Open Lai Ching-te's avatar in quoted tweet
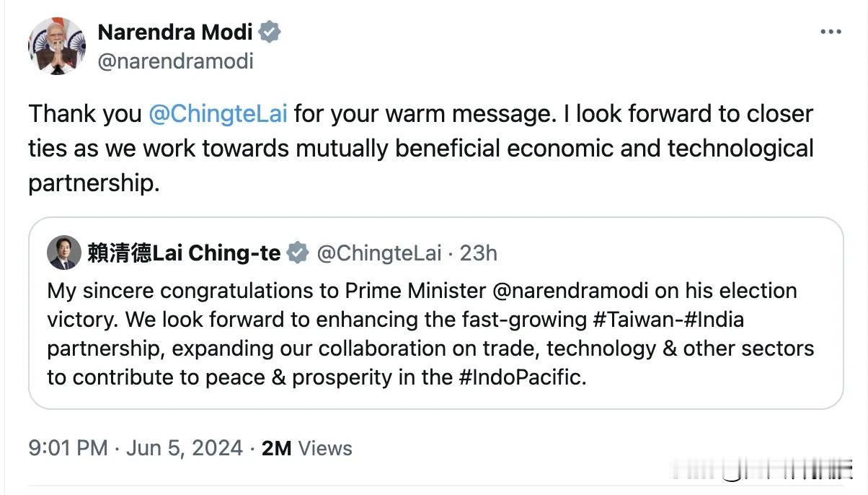 [64, 253]
